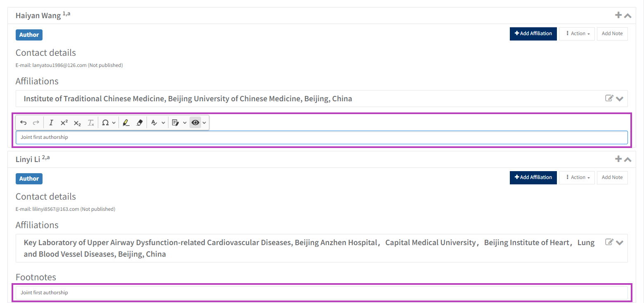Click Linyi Li's footnote text field
644x303 pixels.
pos(321,293)
